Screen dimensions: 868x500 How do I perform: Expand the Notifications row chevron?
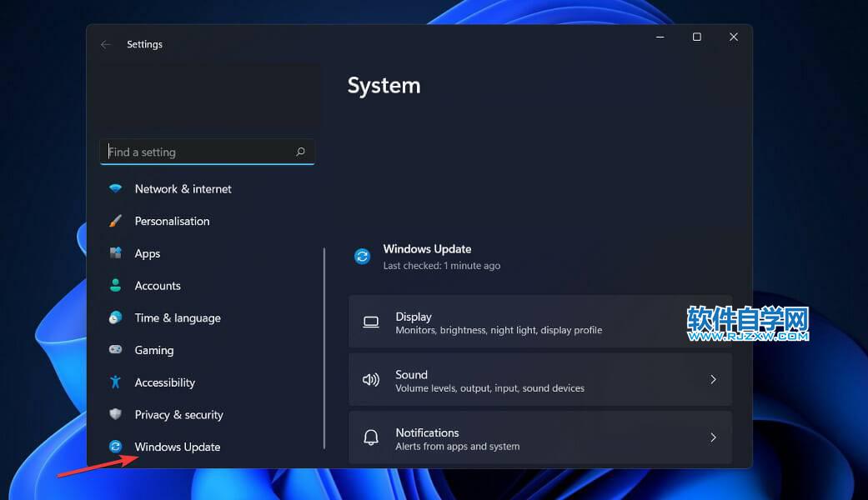pyautogui.click(x=713, y=437)
